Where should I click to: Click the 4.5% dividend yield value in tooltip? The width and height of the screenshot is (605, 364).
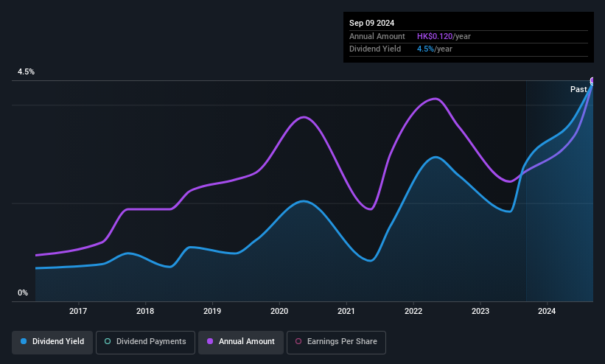tap(425, 49)
